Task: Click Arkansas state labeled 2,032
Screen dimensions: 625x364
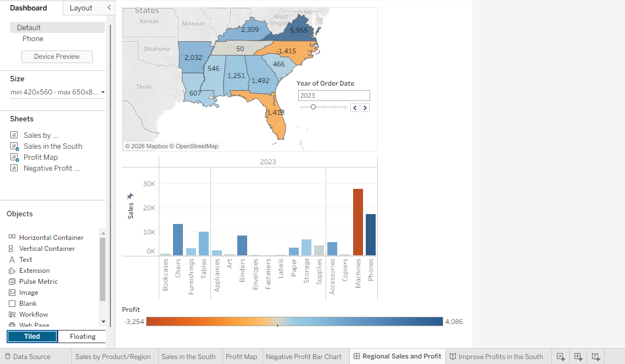Action: (x=193, y=57)
